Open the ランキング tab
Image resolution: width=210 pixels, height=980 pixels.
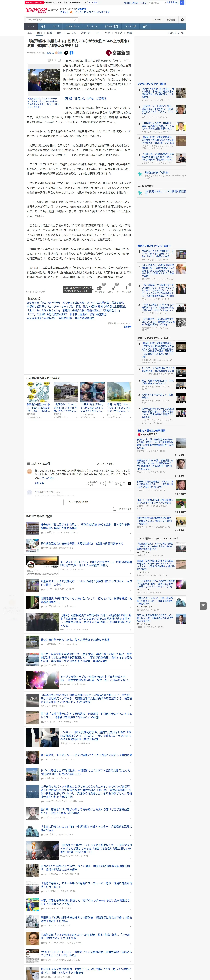[x=130, y=27]
